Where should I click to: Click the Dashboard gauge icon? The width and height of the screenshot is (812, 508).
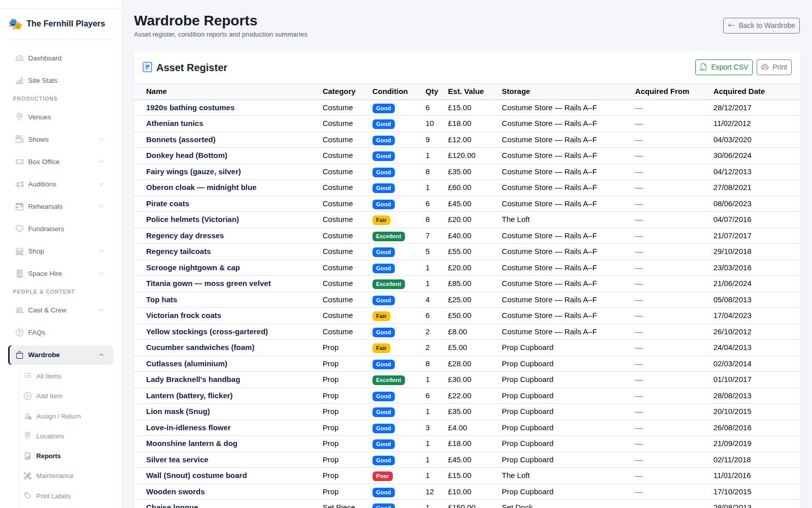19,58
